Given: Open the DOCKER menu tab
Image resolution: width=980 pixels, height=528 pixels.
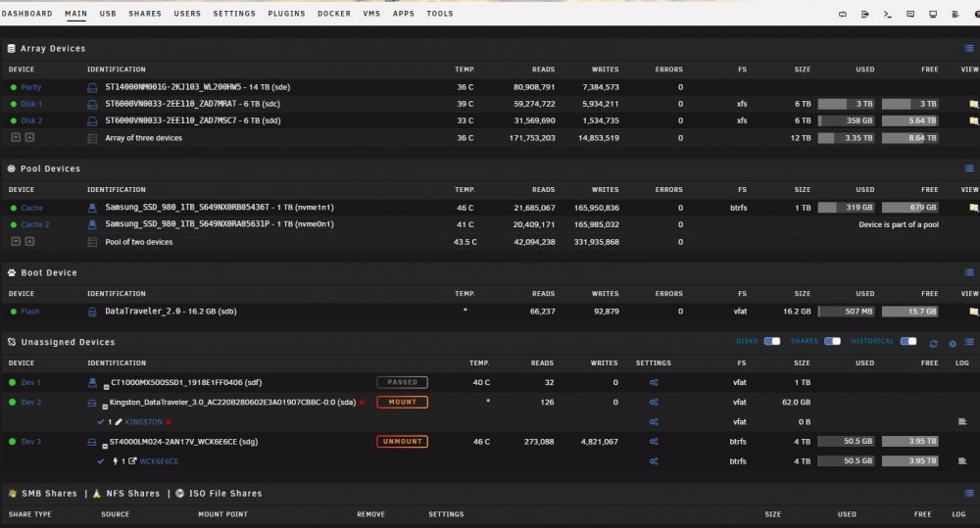Looking at the screenshot, I should coord(334,13).
